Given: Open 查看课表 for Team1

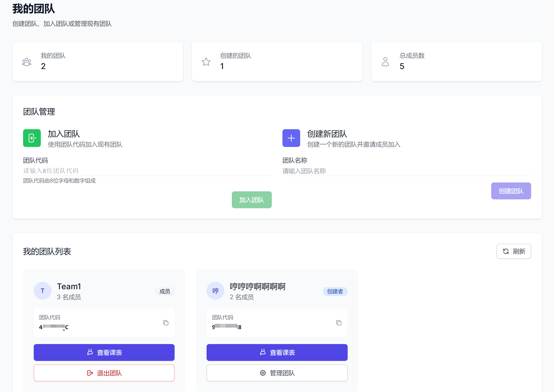Looking at the screenshot, I should [x=104, y=352].
